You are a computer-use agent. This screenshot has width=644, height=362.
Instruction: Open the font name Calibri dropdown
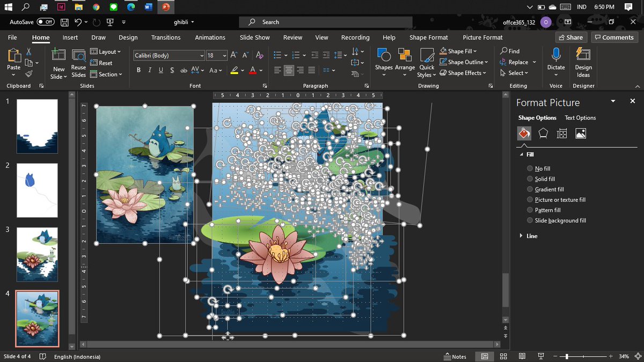coord(202,56)
